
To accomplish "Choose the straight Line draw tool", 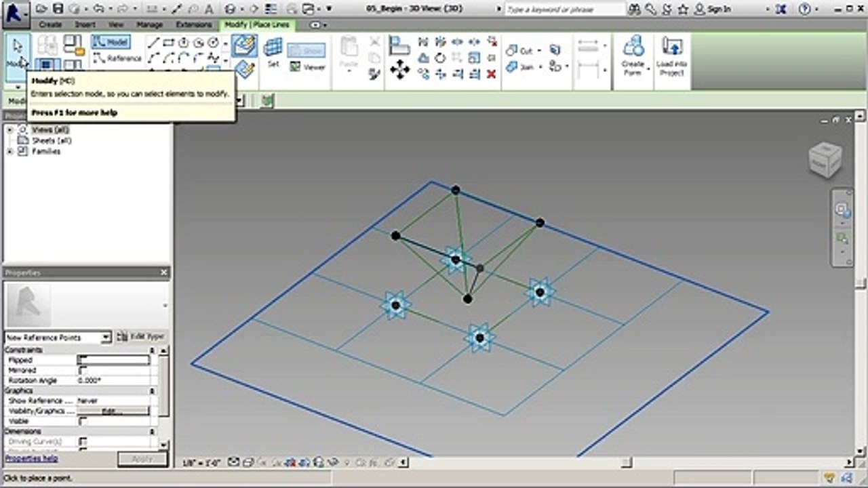I will point(154,42).
